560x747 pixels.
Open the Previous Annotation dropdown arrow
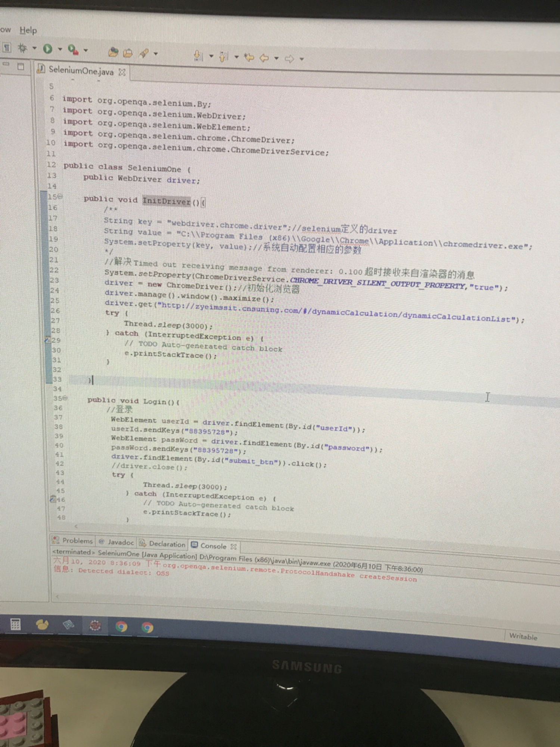(236, 57)
